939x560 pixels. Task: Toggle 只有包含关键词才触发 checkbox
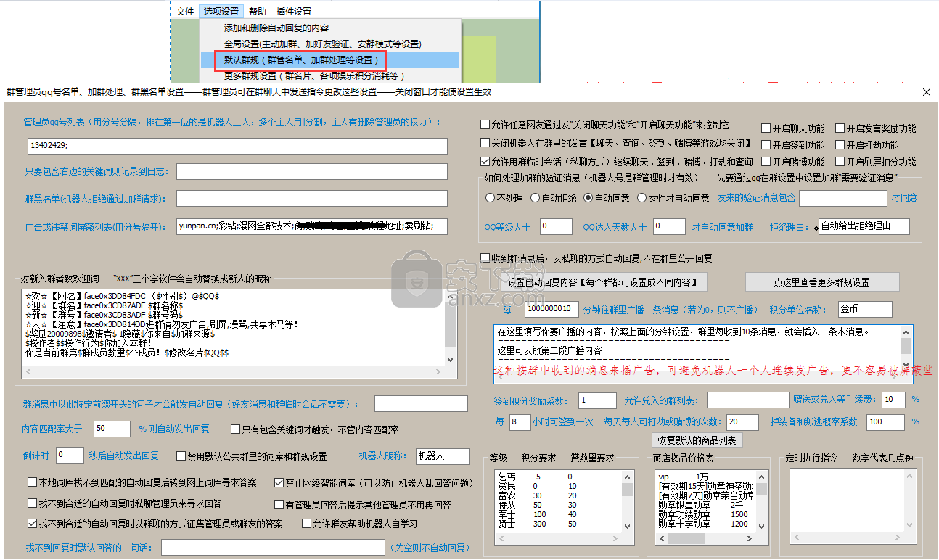point(236,429)
